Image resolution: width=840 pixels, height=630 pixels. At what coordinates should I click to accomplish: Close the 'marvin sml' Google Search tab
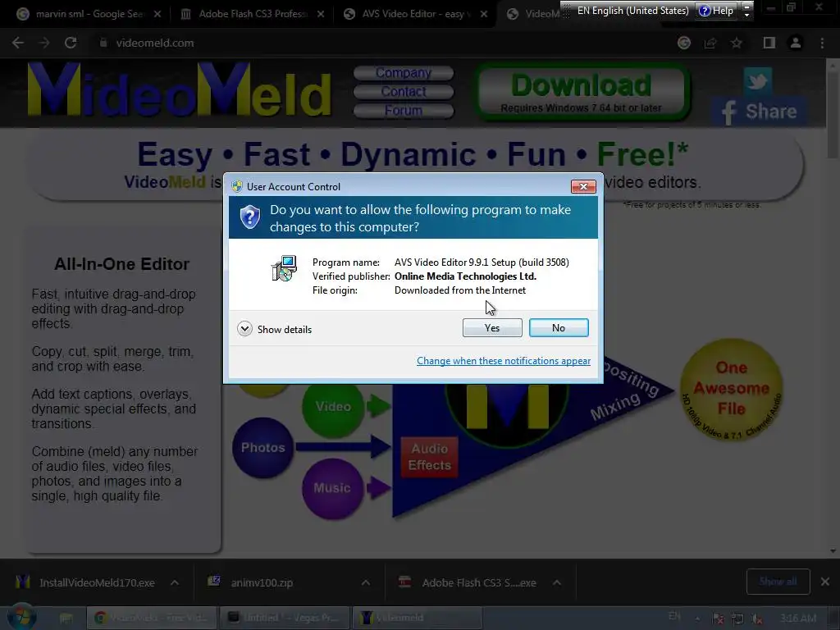coord(157,14)
